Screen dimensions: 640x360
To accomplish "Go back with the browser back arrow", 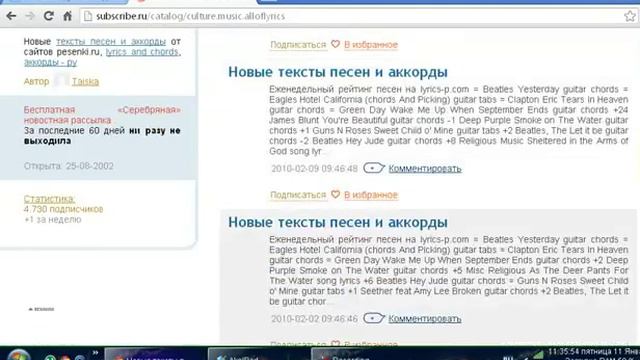I will [x=11, y=16].
